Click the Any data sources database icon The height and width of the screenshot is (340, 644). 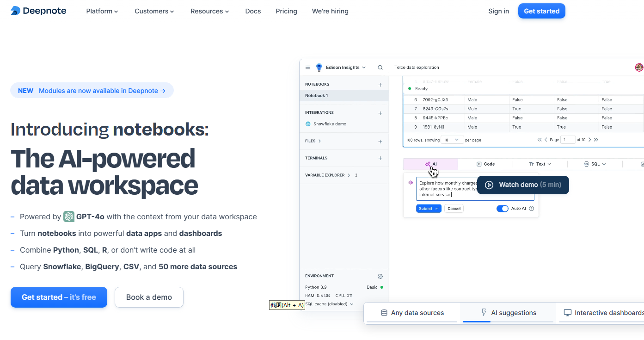click(x=384, y=313)
